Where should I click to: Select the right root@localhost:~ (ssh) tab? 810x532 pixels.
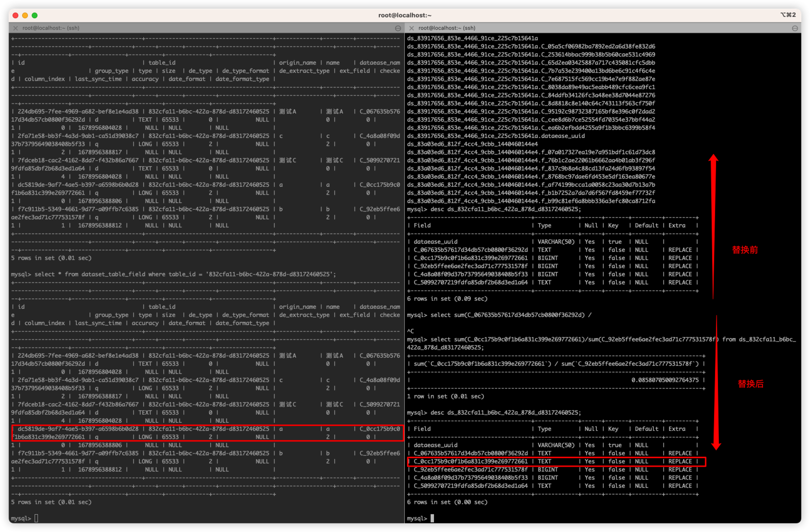pyautogui.click(x=446, y=28)
